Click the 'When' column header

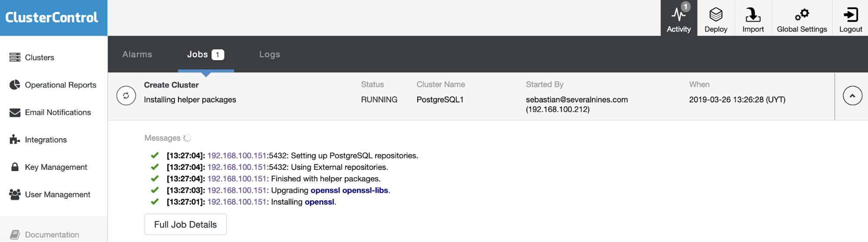coord(699,85)
